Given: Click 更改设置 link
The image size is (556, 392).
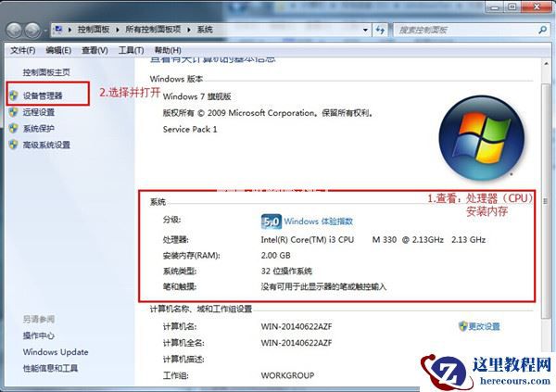Looking at the screenshot, I should coord(484,326).
